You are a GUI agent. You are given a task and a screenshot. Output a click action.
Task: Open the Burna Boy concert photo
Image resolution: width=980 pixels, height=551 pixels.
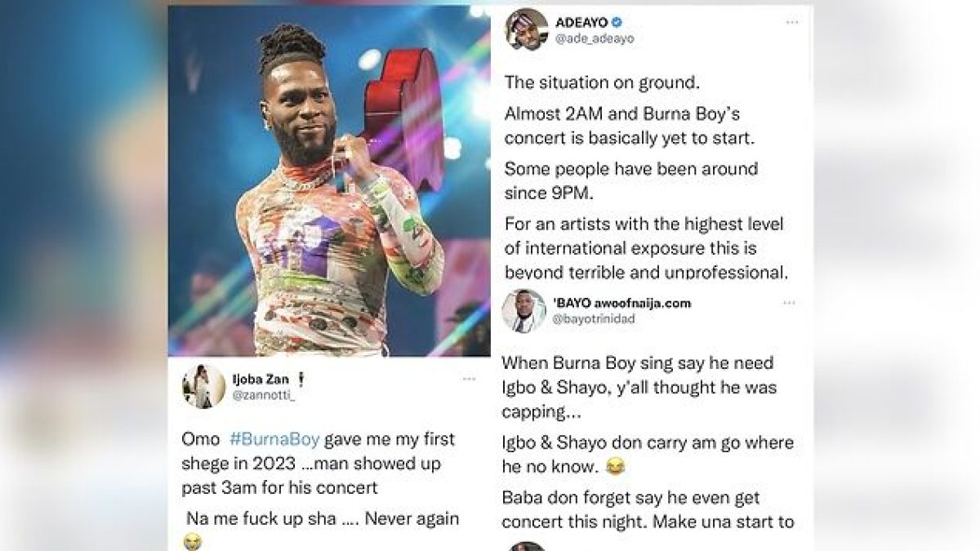329,181
